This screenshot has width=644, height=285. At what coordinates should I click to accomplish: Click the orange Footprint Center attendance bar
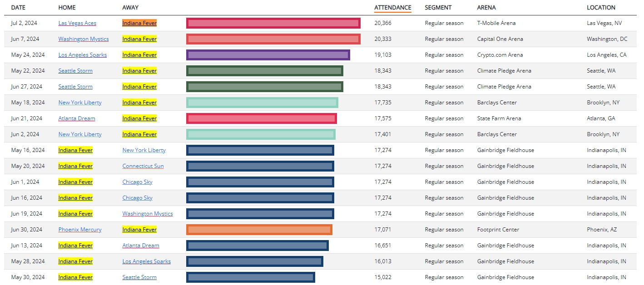point(259,230)
